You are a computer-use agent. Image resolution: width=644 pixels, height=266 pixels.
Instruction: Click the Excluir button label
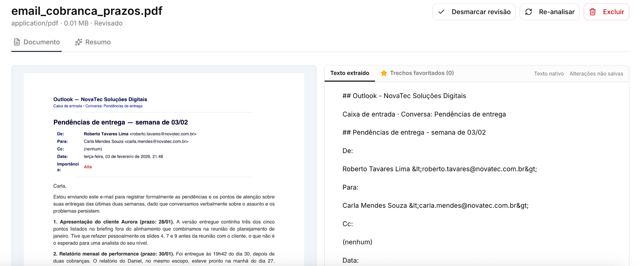613,12
